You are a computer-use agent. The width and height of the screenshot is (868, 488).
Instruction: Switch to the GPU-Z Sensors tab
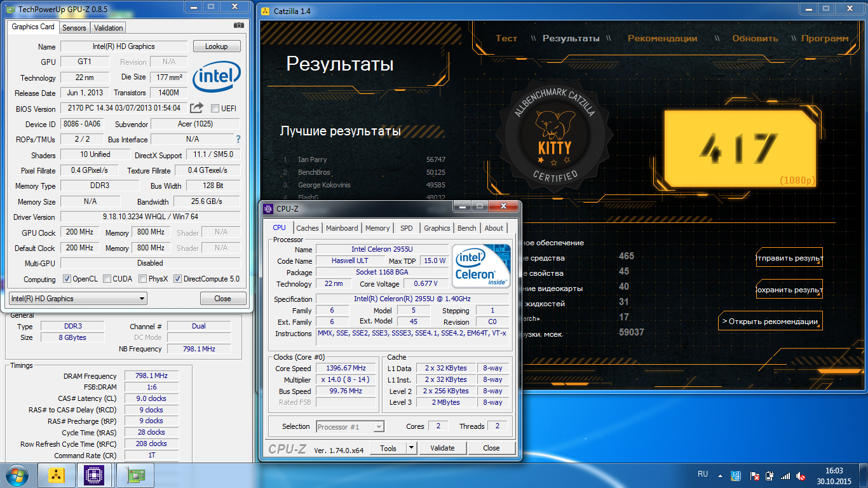pyautogui.click(x=74, y=28)
